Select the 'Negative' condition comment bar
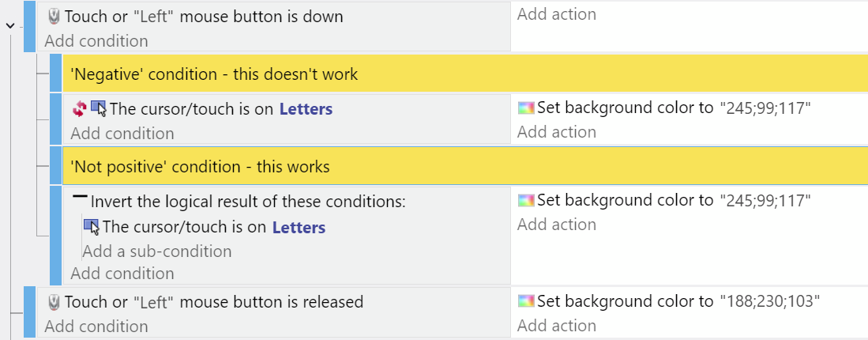 tap(465, 74)
